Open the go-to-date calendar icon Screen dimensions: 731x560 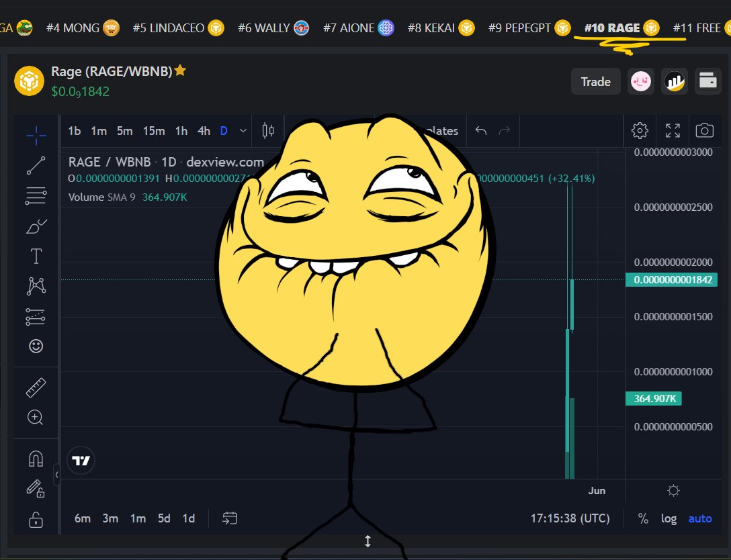point(229,518)
